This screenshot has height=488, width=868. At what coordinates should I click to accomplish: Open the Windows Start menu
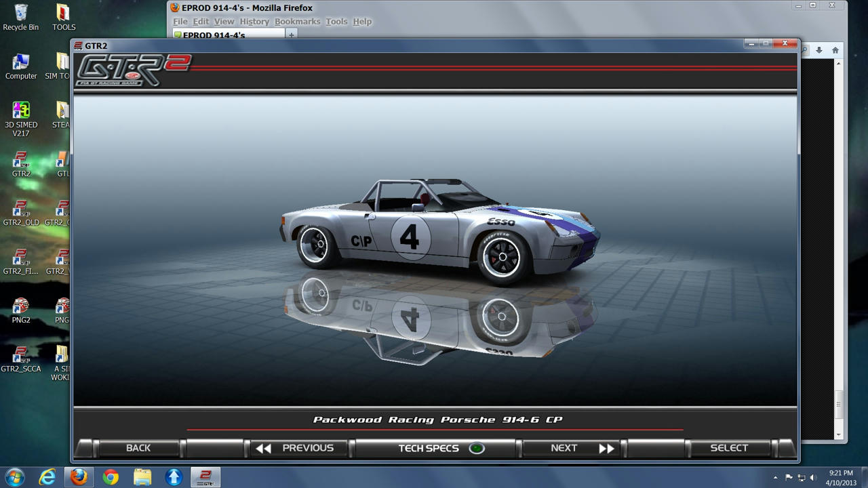click(14, 476)
